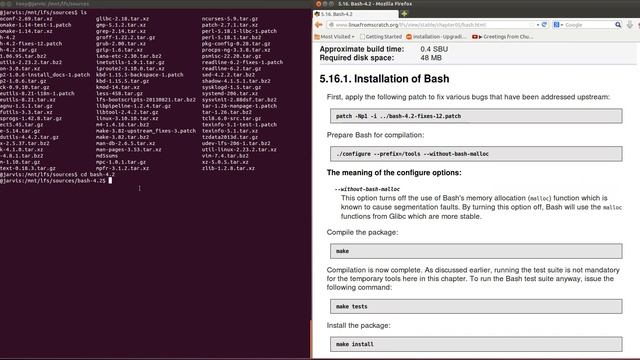
Task: Click the terminal prompt cursor line
Action: 56,180
